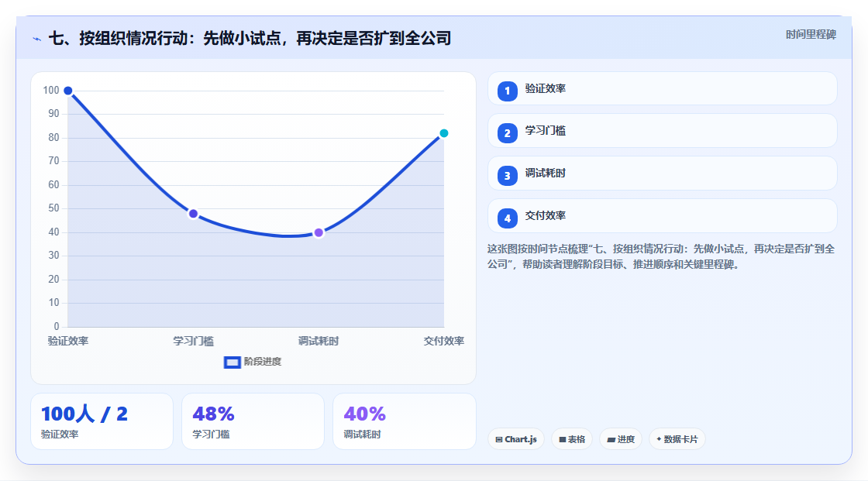
Task: Select the 学习门槛 data point at 48
Action: [x=193, y=214]
